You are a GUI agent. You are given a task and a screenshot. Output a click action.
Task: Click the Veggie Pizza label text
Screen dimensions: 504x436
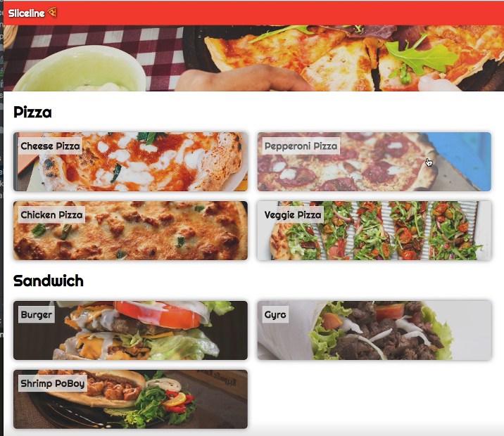tap(293, 214)
